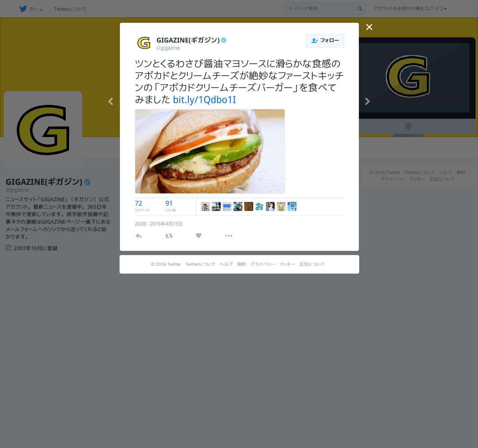
Task: Like the tweet with heart icon
Action: [199, 236]
